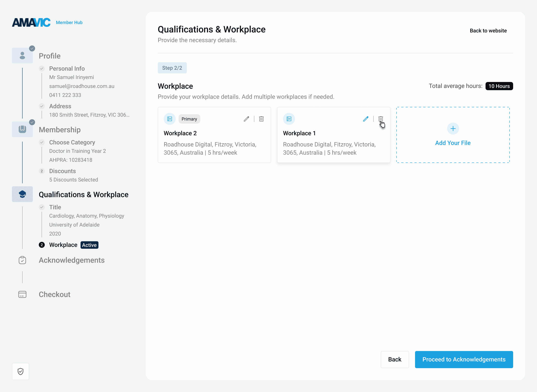Image resolution: width=537 pixels, height=392 pixels.
Task: Select Choose Category step
Action: [x=72, y=142]
